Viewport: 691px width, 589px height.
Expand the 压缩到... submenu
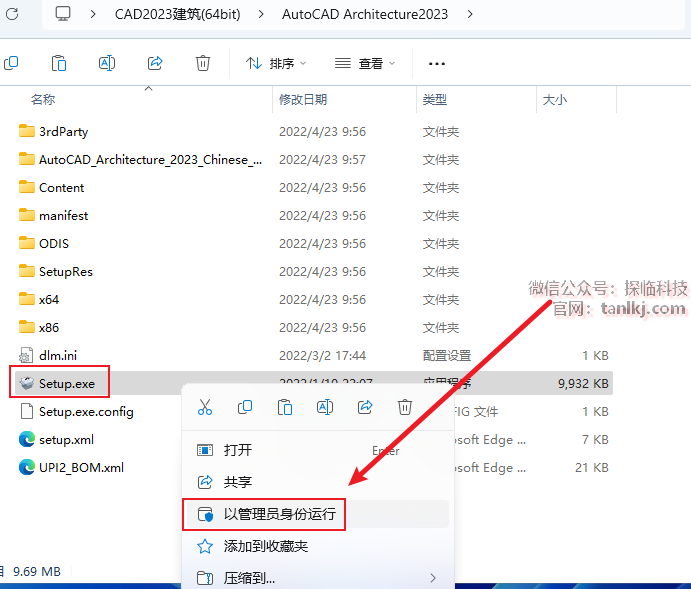317,578
